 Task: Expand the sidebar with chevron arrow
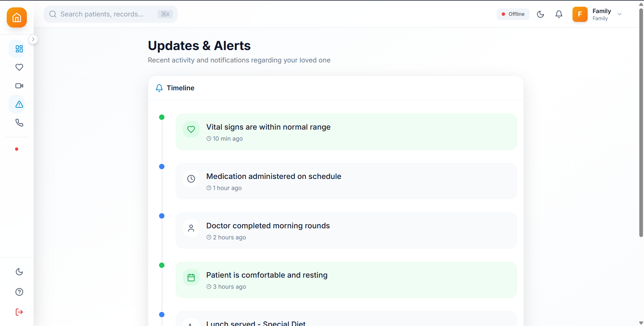tap(33, 39)
